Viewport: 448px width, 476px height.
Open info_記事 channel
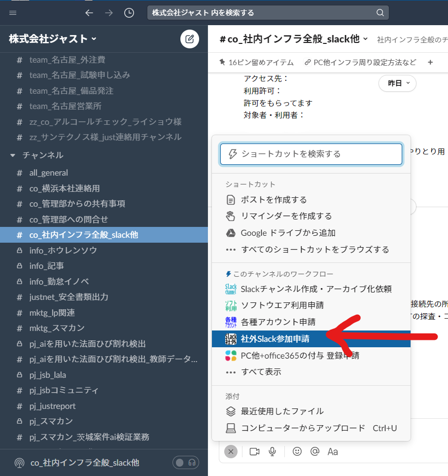coord(103,266)
